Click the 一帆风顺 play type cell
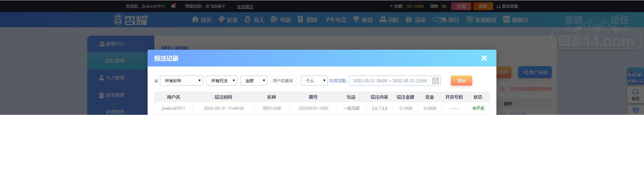The image size is (644, 184). 351,108
